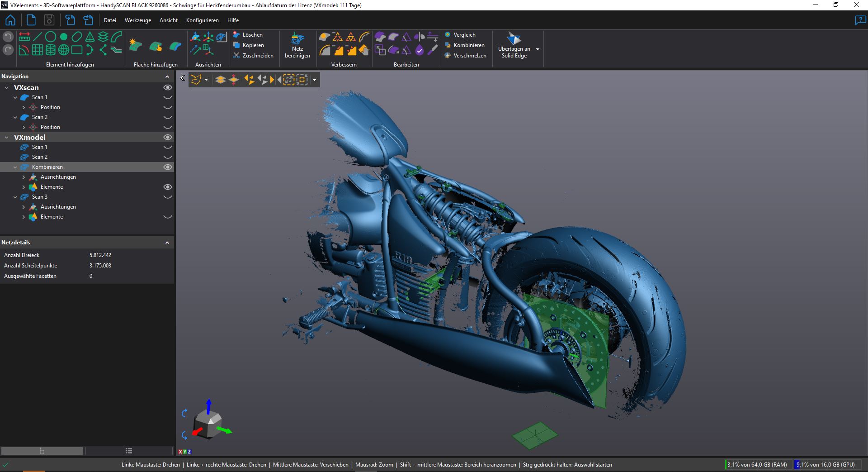This screenshot has height=472, width=868.
Task: Select the chisel sculpt edit tool
Action: point(433,50)
